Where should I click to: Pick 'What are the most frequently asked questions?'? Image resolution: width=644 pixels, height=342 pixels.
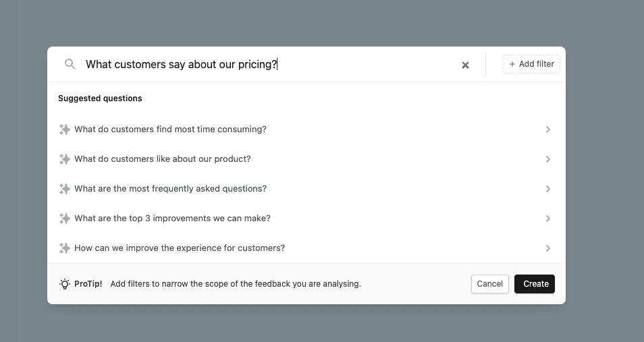coord(170,189)
